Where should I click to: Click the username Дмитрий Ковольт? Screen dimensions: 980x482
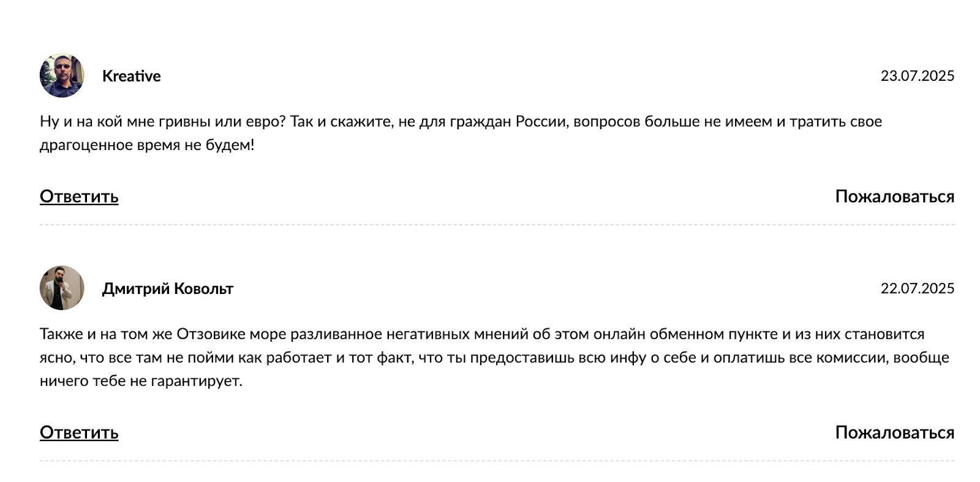tap(167, 289)
